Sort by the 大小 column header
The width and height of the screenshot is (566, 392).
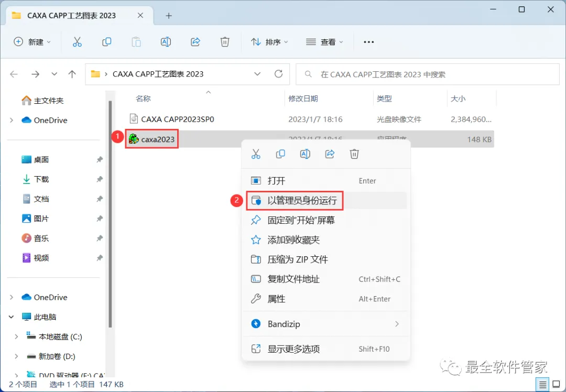click(x=458, y=99)
